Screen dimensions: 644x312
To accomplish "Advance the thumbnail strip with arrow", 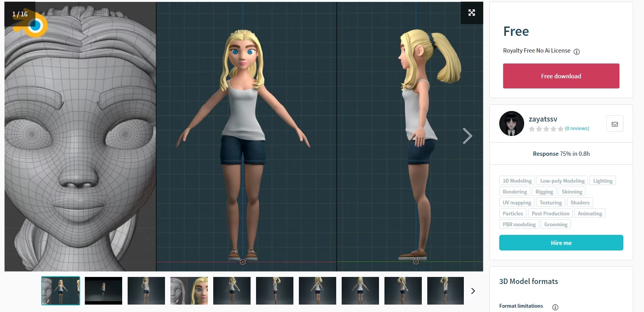I will 473,291.
